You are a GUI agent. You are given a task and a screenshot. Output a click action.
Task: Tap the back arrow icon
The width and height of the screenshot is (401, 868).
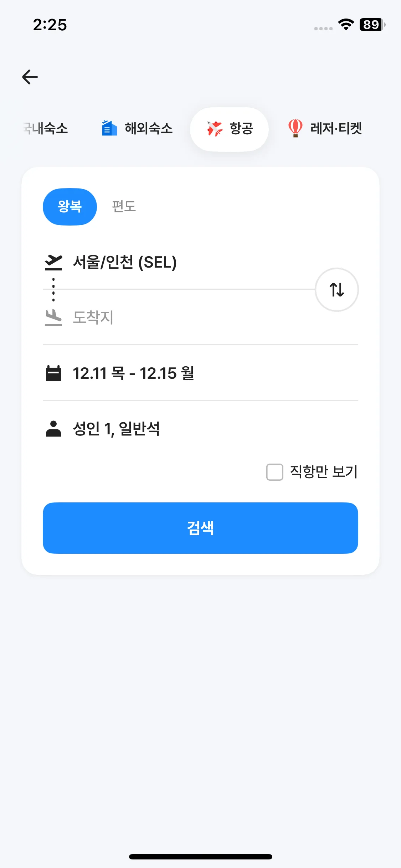click(x=30, y=77)
